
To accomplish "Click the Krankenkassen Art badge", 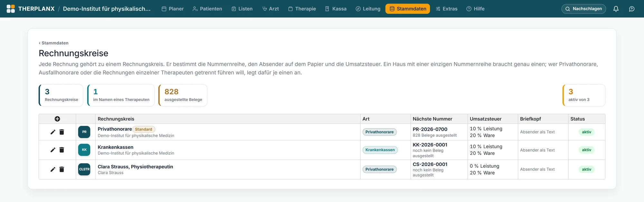I will point(380,150).
